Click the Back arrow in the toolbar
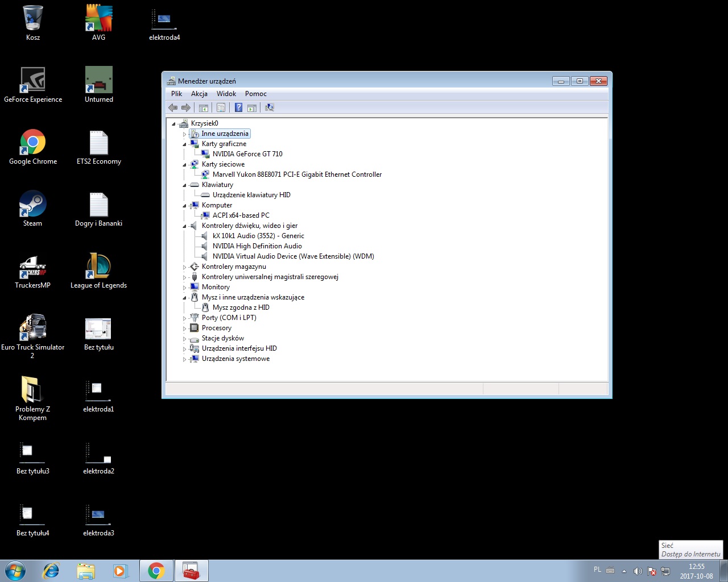This screenshot has height=582, width=728. click(x=173, y=107)
